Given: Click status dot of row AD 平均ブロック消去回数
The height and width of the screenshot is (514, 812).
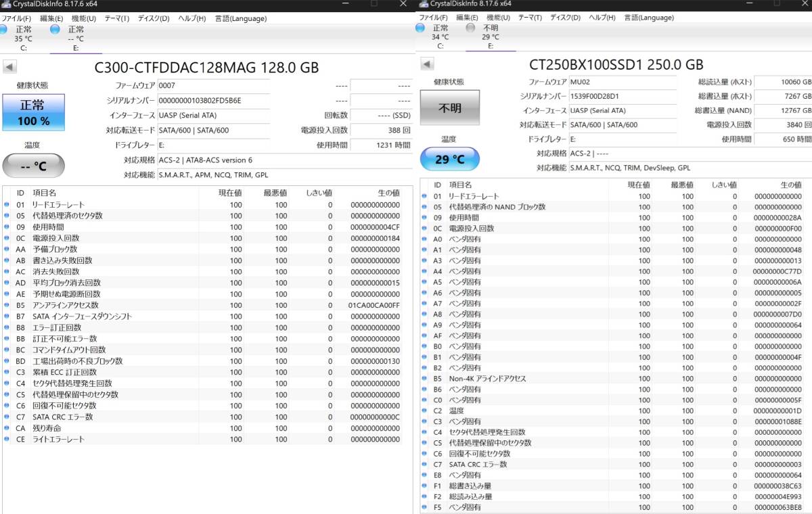Looking at the screenshot, I should pyautogui.click(x=7, y=283).
